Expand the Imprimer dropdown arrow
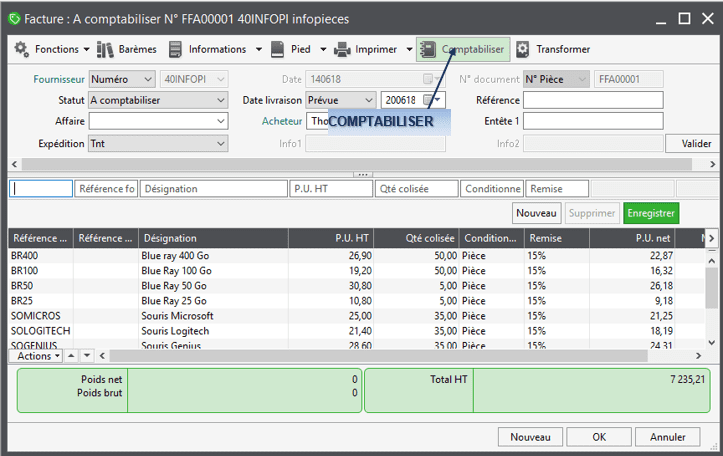This screenshot has height=456, width=723. click(409, 49)
